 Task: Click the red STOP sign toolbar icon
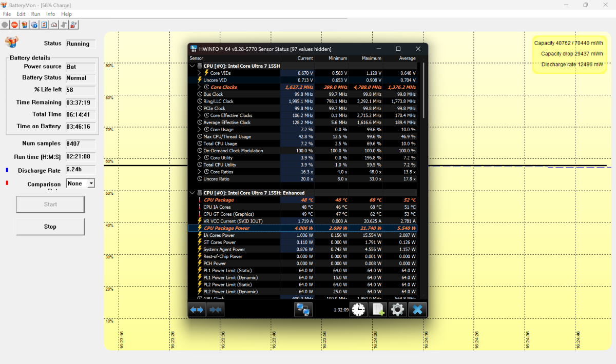pos(14,25)
